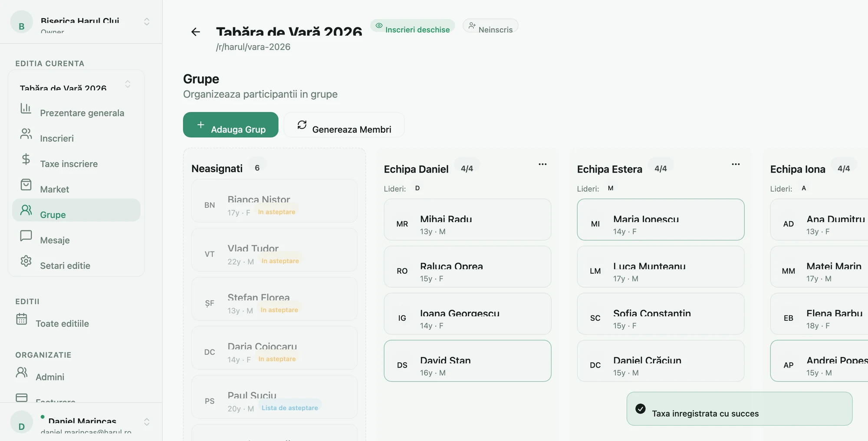Image resolution: width=868 pixels, height=441 pixels.
Task: Open Toate editiile calendar icon
Action: coord(22,319)
